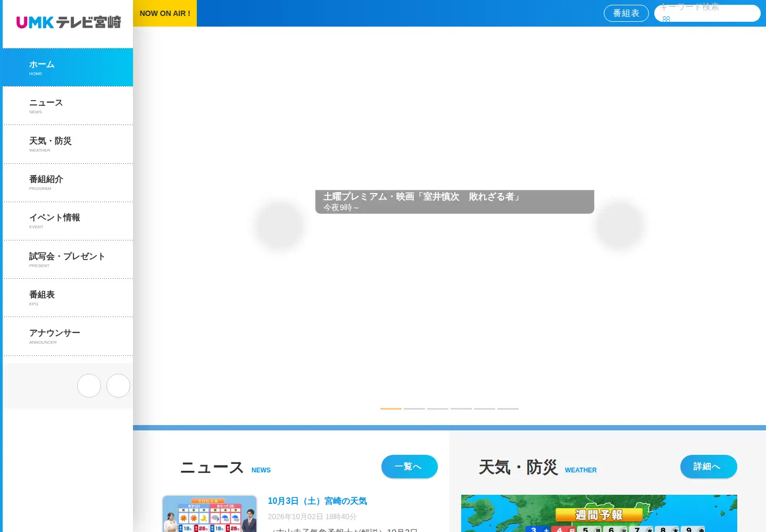This screenshot has height=532, width=766.
Task: Advance to the next carousel slide
Action: tap(619, 226)
